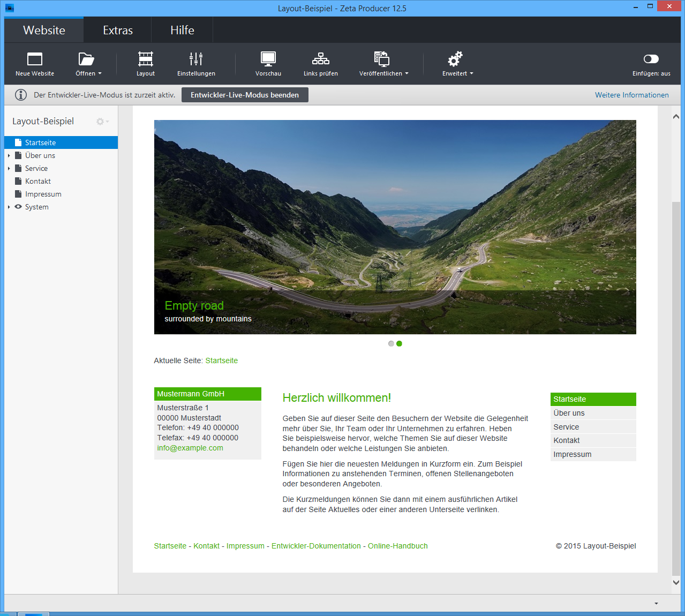This screenshot has height=616, width=685.
Task: Open the Weitere Informationen link
Action: (631, 95)
